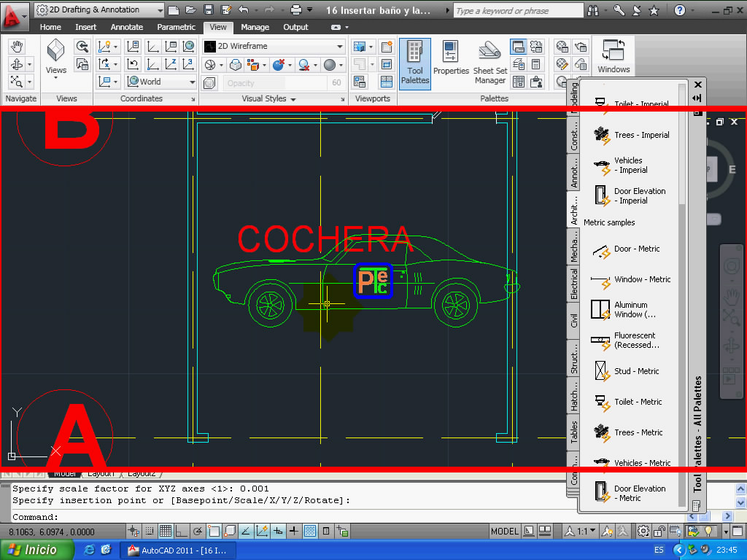Click the Command Line palette icon
This screenshot has width=747, height=560.
519,47
